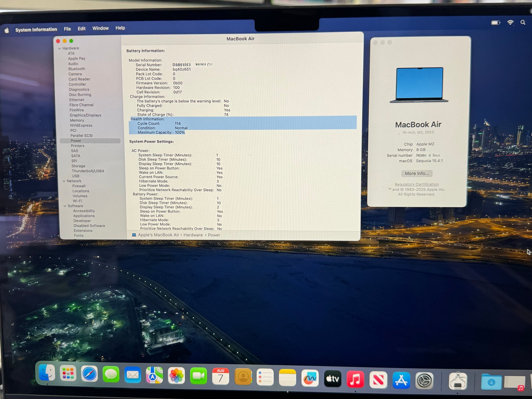Viewport: 532px width, 399px height.
Task: Open the File menu
Action: [67, 29]
